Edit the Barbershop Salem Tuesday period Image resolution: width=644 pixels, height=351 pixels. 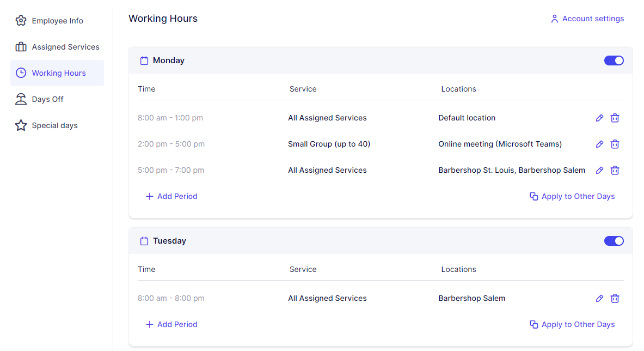click(599, 298)
